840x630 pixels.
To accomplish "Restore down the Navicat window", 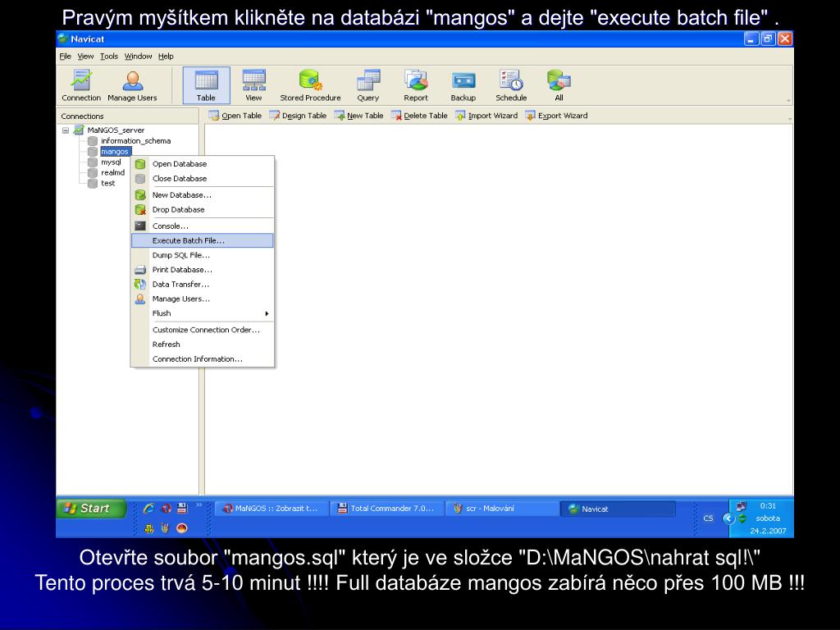I will [x=768, y=39].
